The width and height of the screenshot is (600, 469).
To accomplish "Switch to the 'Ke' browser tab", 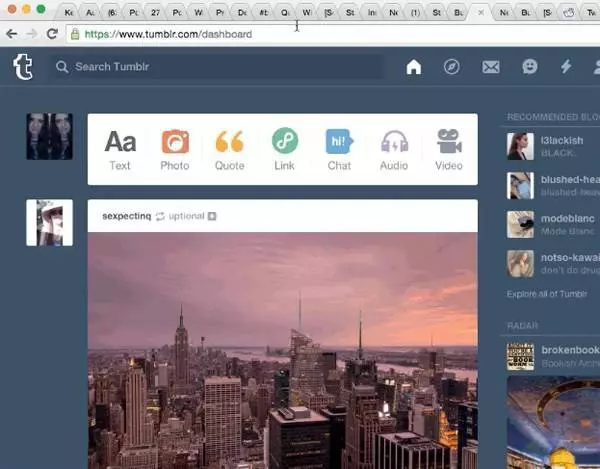I will (68, 13).
